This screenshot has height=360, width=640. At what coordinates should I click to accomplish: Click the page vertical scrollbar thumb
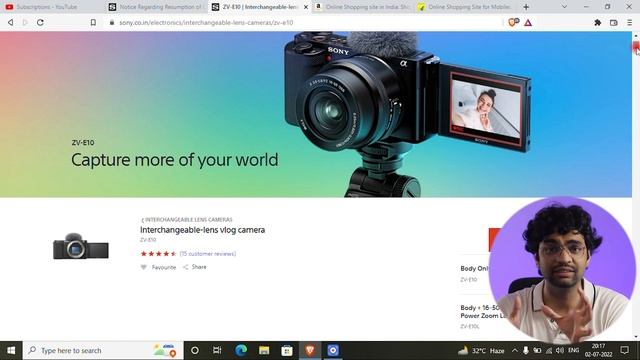click(x=636, y=47)
